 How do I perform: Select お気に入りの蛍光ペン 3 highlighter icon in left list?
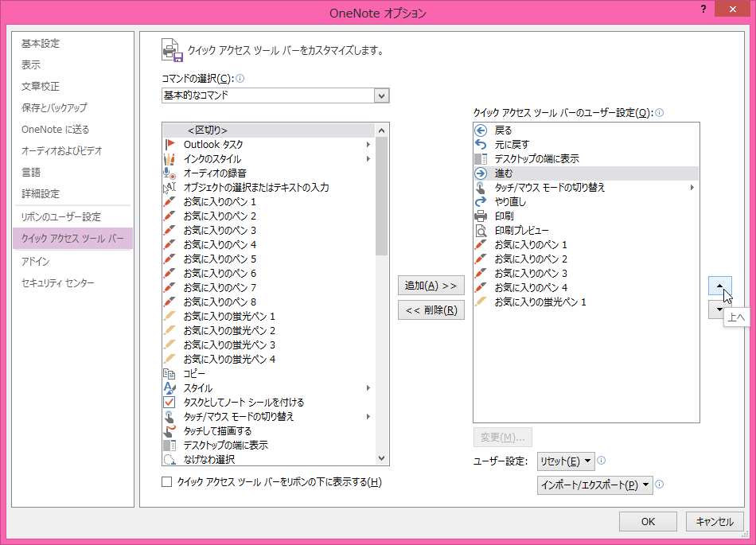pos(170,345)
